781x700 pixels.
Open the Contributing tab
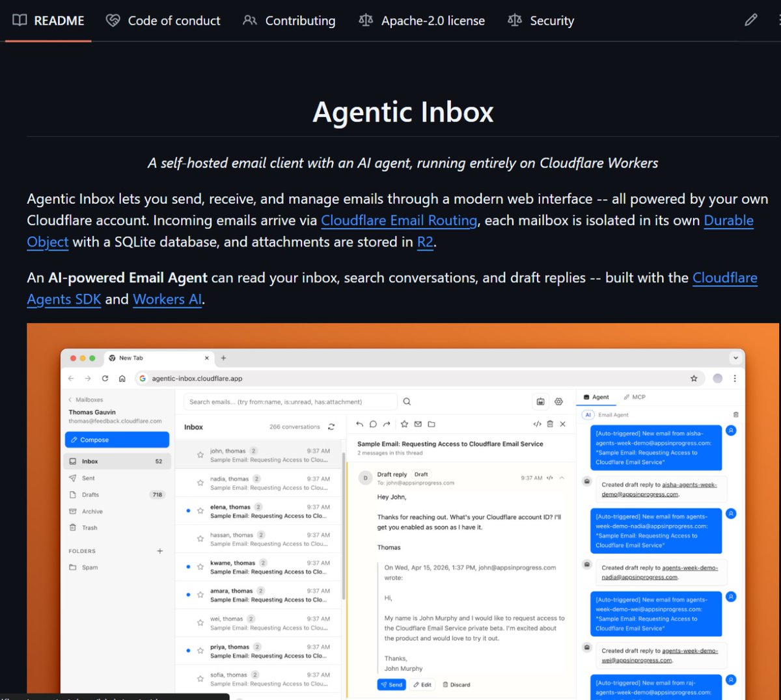[289, 21]
